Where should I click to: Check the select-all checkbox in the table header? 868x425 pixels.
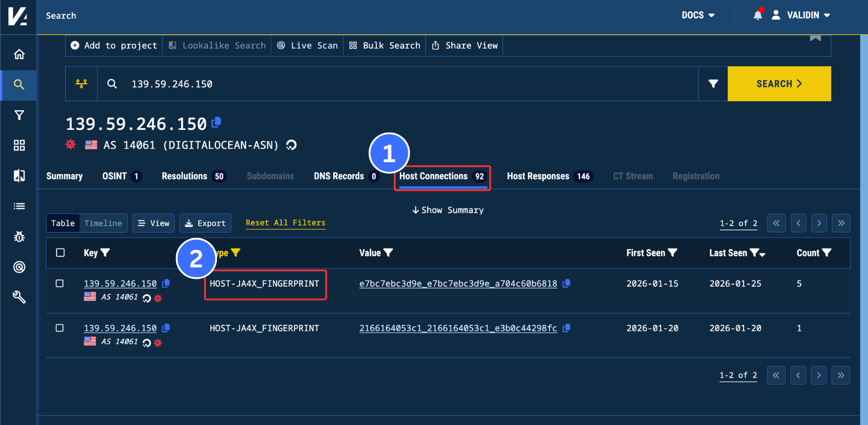[60, 252]
